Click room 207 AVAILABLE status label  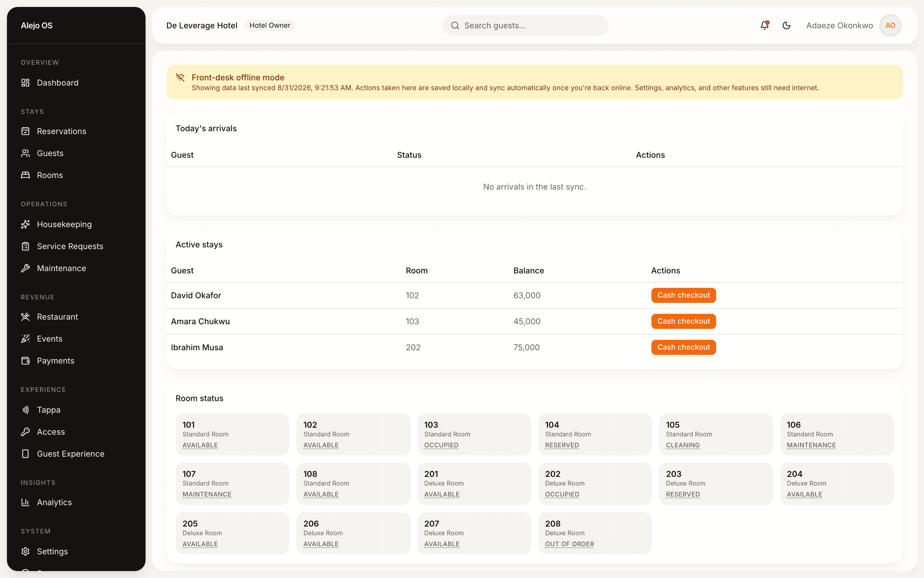tap(442, 544)
